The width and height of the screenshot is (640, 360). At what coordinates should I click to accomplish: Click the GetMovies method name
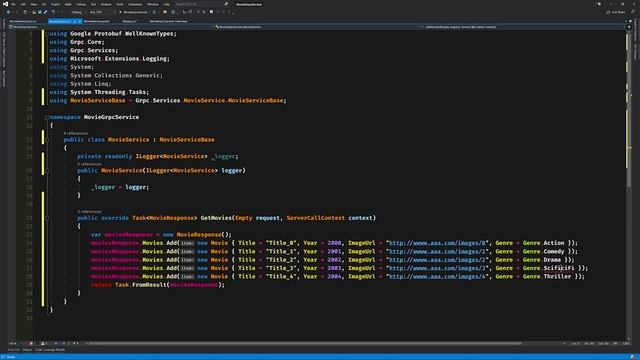click(x=216, y=218)
